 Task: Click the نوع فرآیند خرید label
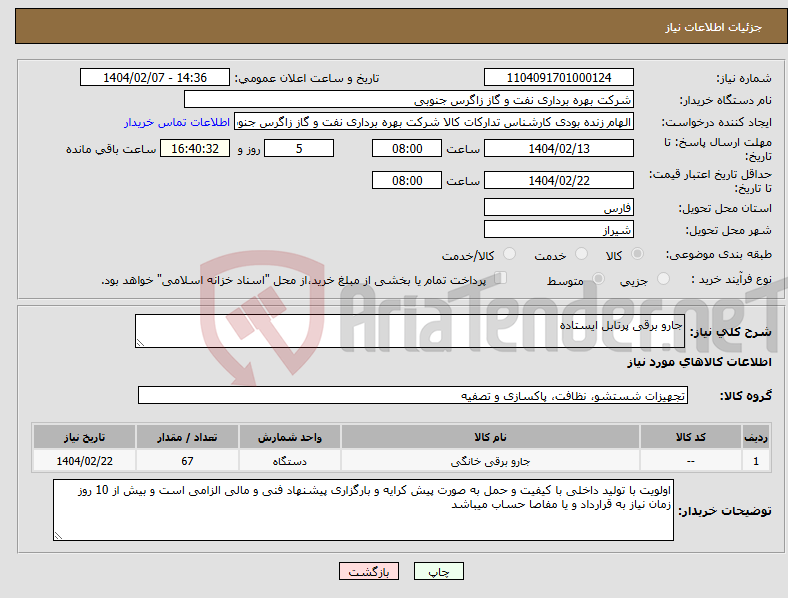tap(732, 279)
